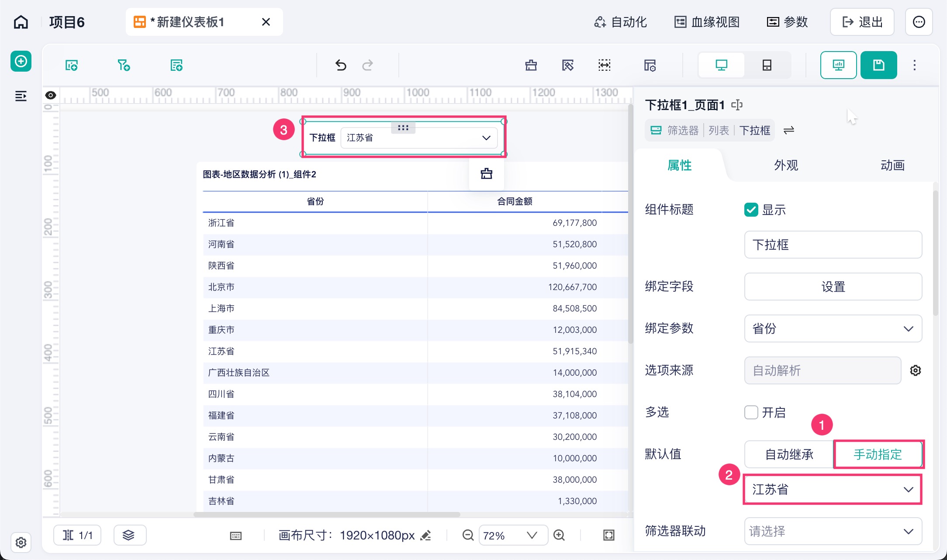
Task: Redo the last action
Action: 367,66
